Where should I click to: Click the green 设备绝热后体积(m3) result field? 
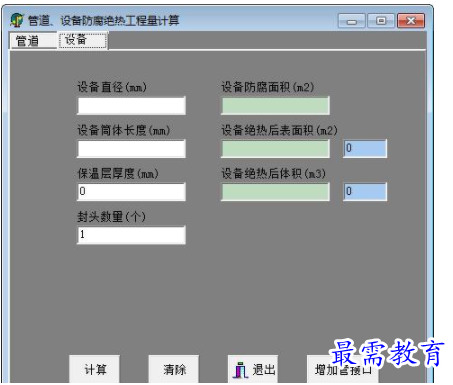[275, 192]
